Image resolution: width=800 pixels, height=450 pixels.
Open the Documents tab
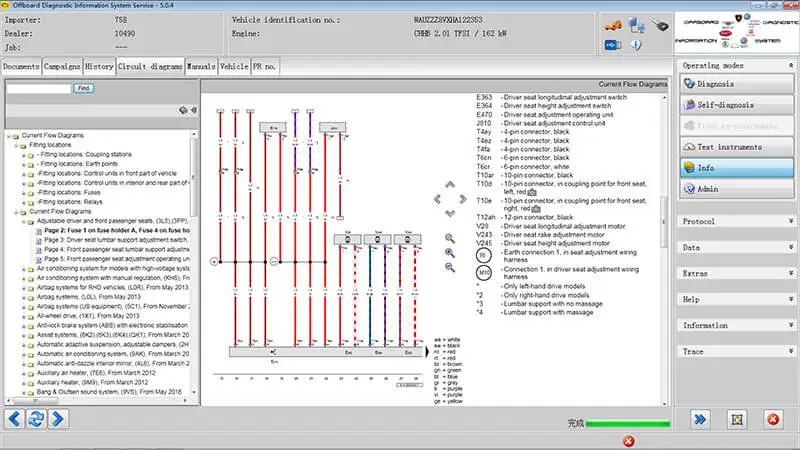coord(21,67)
